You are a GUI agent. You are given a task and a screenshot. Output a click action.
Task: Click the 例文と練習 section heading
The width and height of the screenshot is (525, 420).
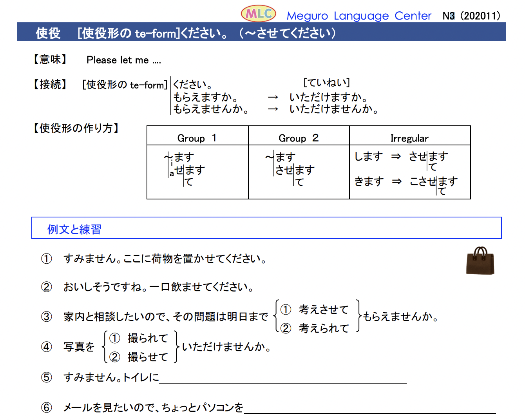(x=74, y=229)
